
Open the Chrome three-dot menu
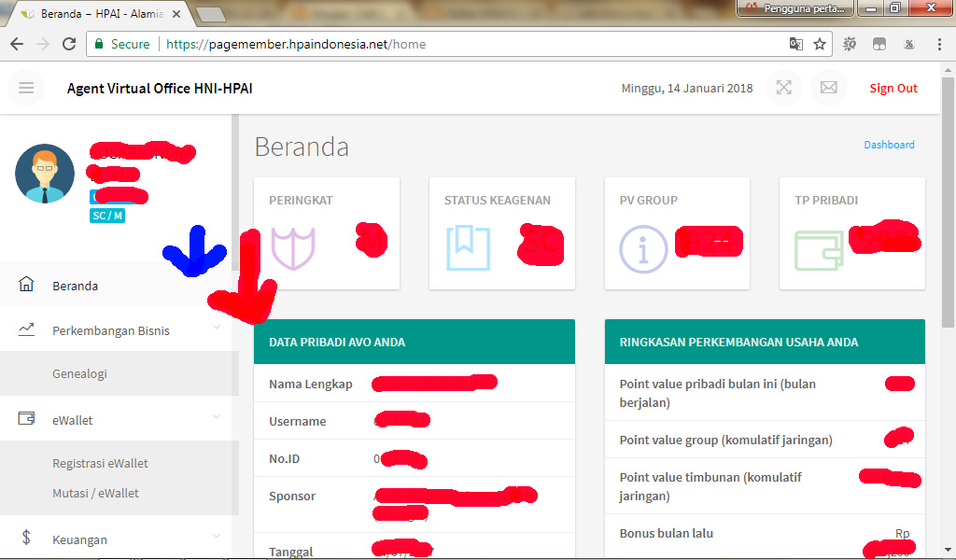(x=939, y=44)
